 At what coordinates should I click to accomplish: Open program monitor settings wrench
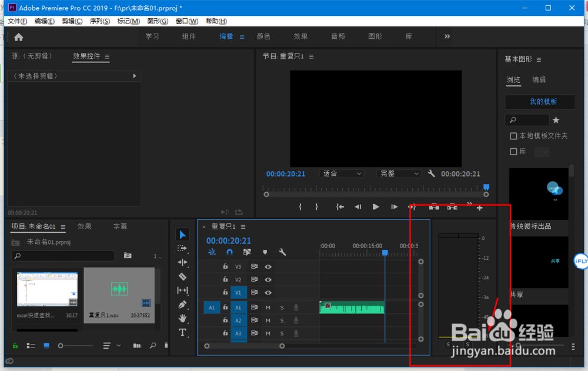click(431, 173)
